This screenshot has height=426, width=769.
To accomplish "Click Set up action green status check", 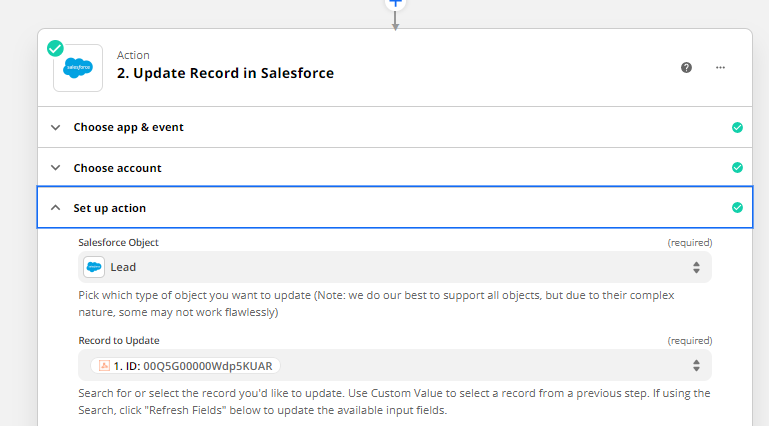I will click(x=737, y=208).
